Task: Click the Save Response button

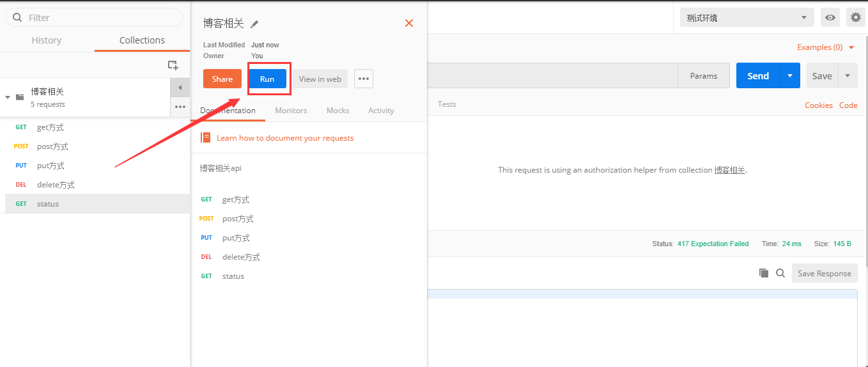Action: pos(825,273)
